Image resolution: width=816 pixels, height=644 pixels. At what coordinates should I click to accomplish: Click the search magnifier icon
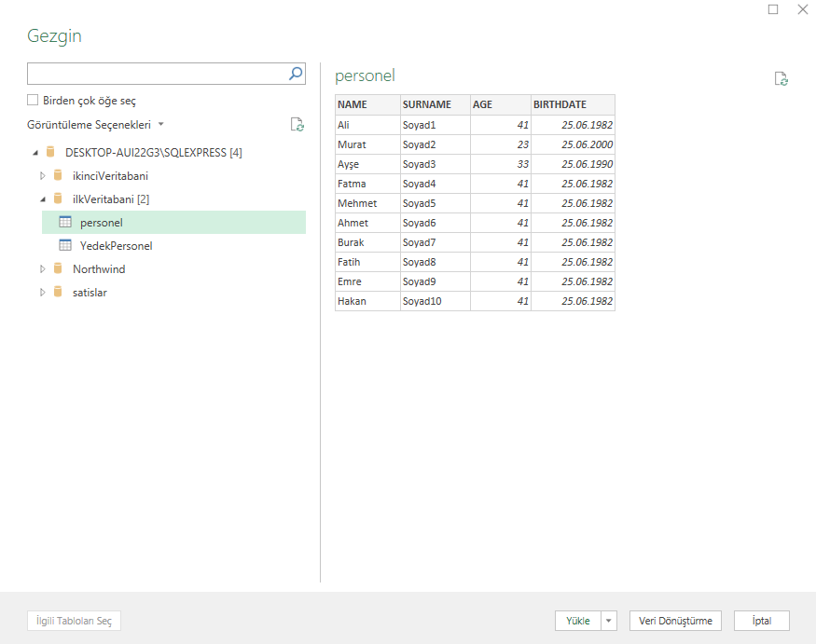point(296,74)
